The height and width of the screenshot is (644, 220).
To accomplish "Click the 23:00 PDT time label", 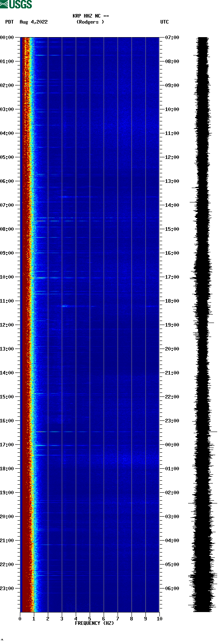I will click(x=7, y=589).
